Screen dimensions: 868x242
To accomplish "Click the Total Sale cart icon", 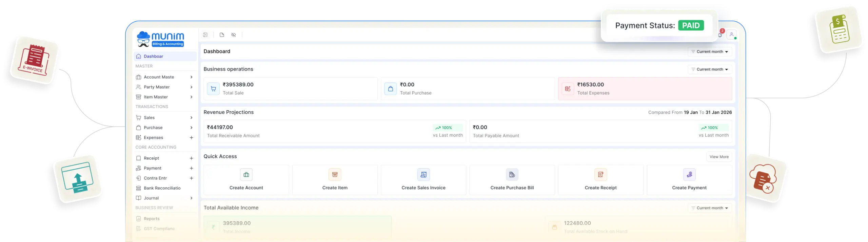I will (x=213, y=89).
